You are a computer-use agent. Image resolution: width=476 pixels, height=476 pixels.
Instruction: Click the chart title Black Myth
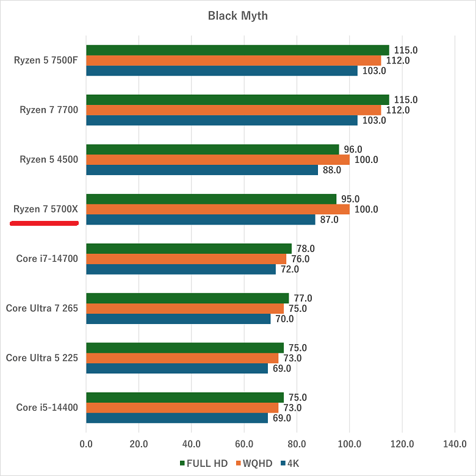click(238, 16)
